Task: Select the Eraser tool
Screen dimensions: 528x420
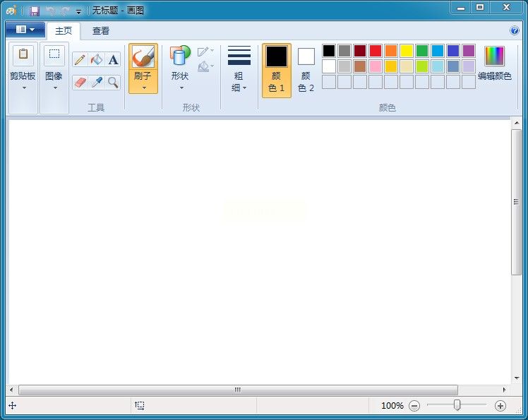Action: click(80, 83)
